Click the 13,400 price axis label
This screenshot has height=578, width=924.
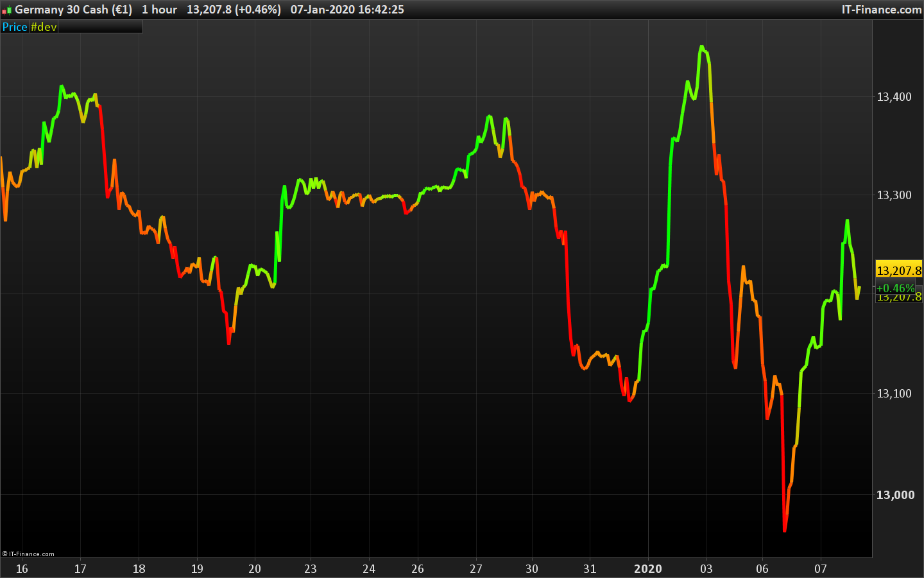[894, 97]
